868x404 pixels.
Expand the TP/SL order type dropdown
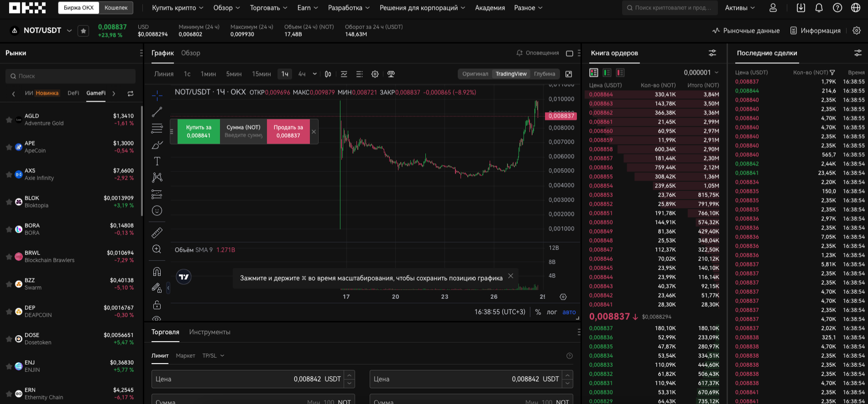(x=214, y=356)
